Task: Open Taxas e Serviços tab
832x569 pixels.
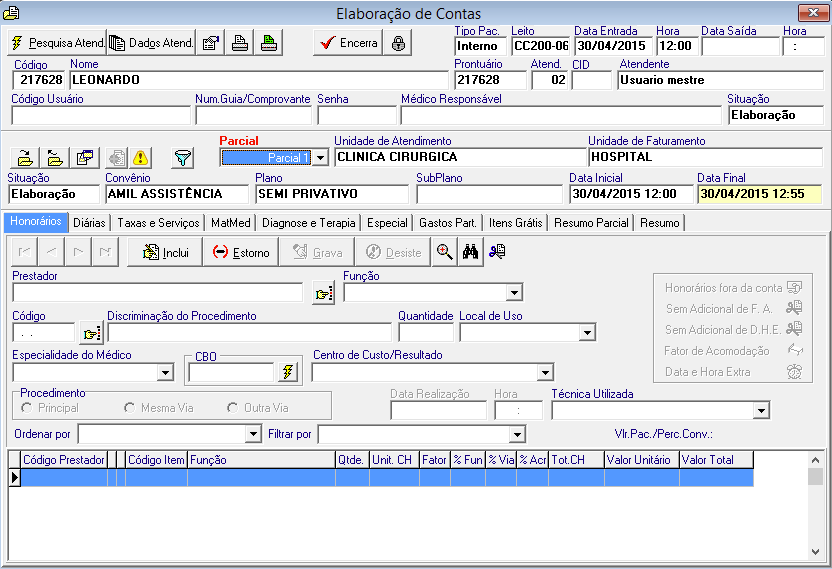Action: tap(158, 223)
